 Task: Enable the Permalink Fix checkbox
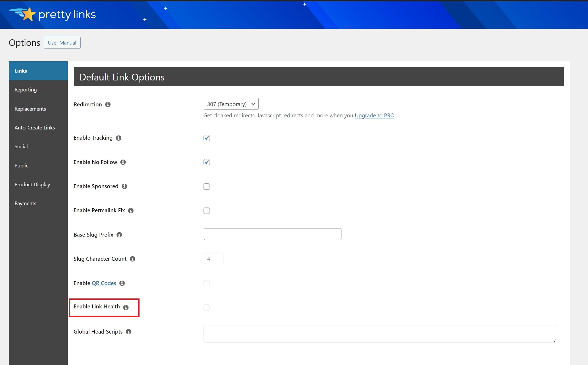[x=207, y=211]
